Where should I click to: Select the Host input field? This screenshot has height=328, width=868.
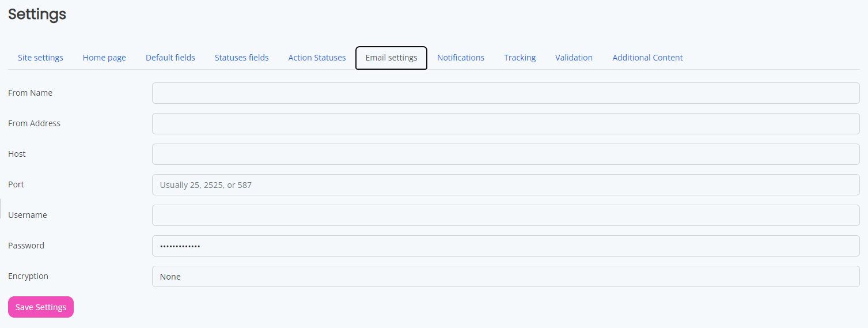[506, 154]
